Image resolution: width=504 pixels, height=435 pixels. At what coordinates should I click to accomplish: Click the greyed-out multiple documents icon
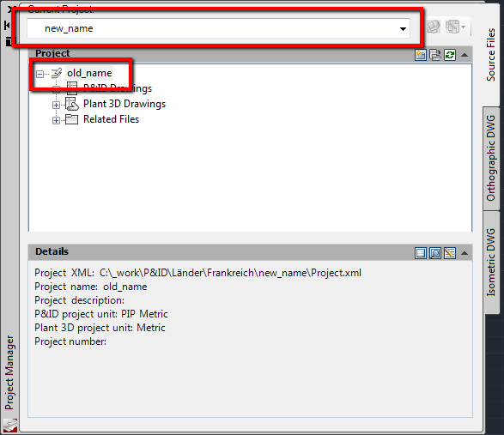point(452,27)
